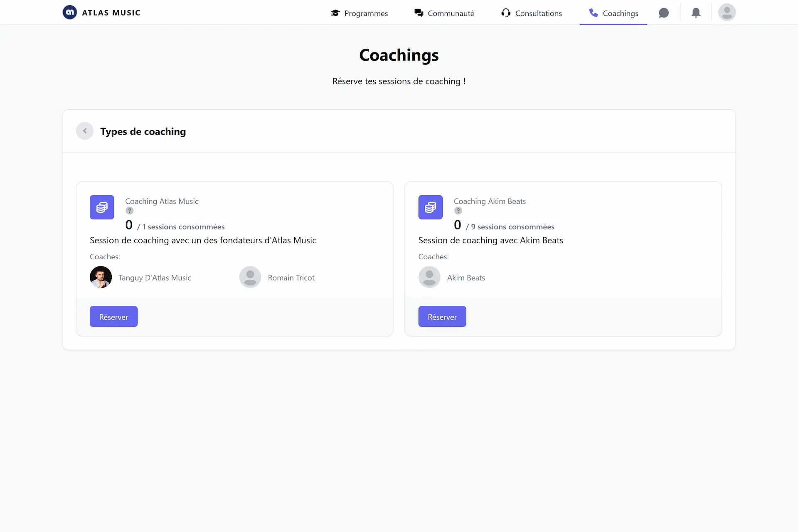Image resolution: width=798 pixels, height=532 pixels.
Task: Click Akim Beats' avatar placeholder
Action: coord(429,277)
